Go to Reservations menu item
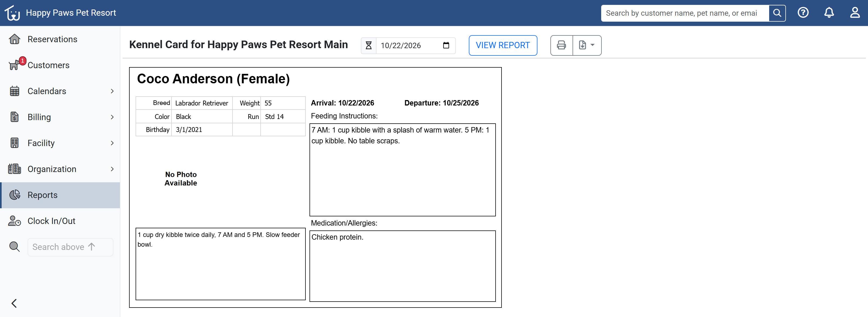 point(60,39)
